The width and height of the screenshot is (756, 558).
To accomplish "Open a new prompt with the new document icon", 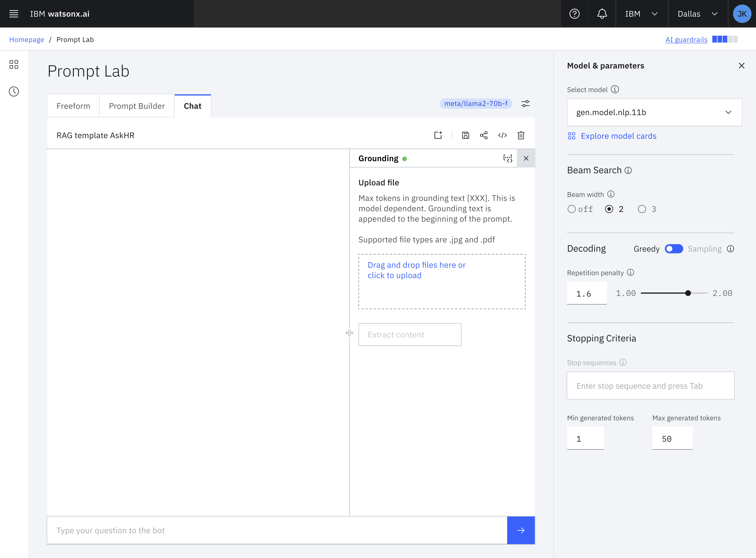I will [x=438, y=135].
